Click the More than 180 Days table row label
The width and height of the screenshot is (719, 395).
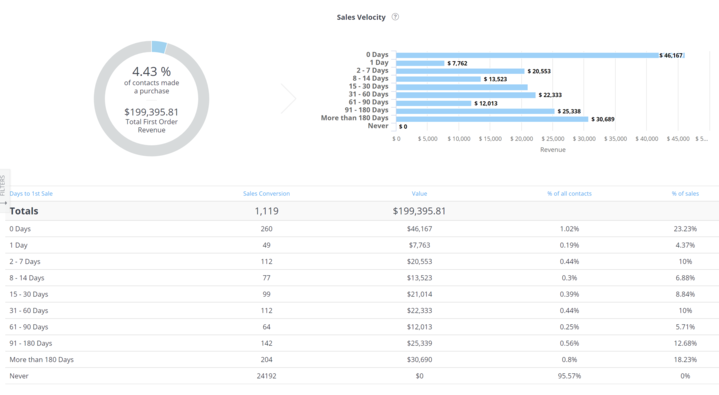pos(42,360)
